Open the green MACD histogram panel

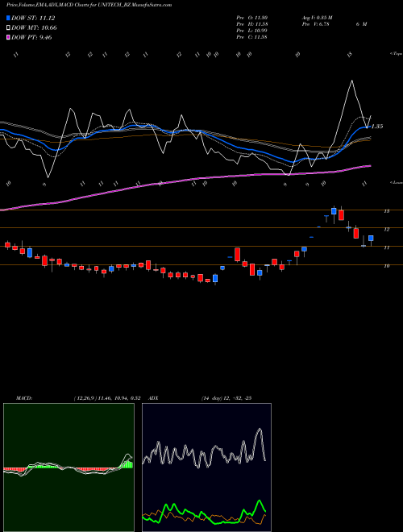point(69,468)
